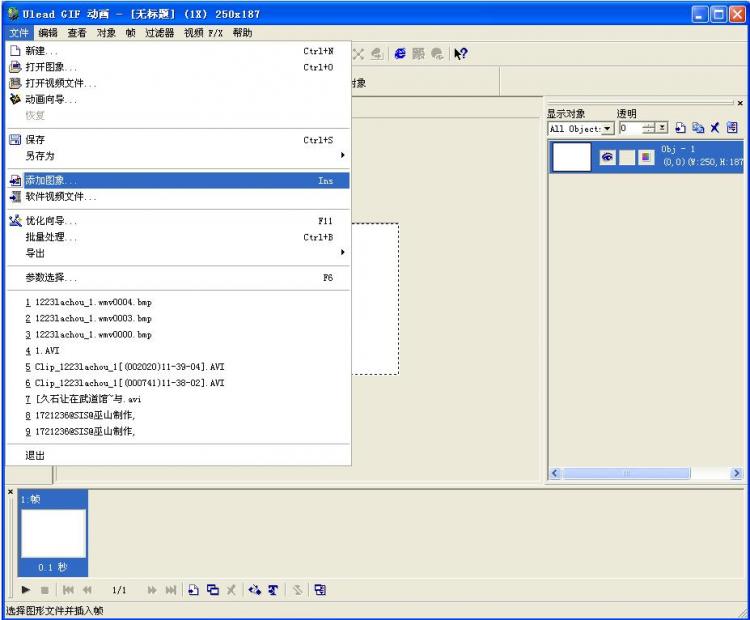The width and height of the screenshot is (750, 620).
Task: Close the object manager panel
Action: [740, 103]
